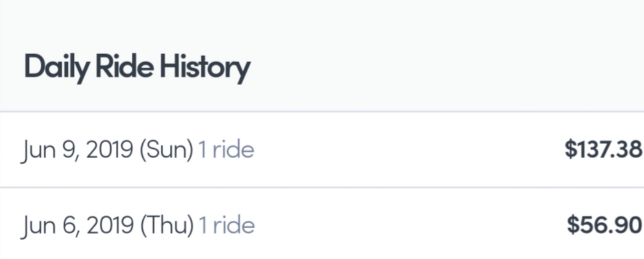Screen dimensions: 644x259
Task: Select the $137.38 fare amount
Action: pyautogui.click(x=603, y=149)
